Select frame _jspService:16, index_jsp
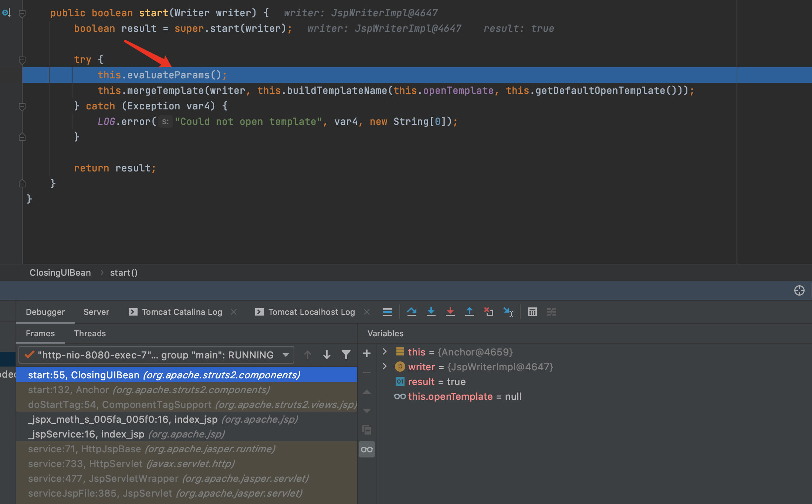Viewport: 812px width, 504px height. click(x=187, y=434)
